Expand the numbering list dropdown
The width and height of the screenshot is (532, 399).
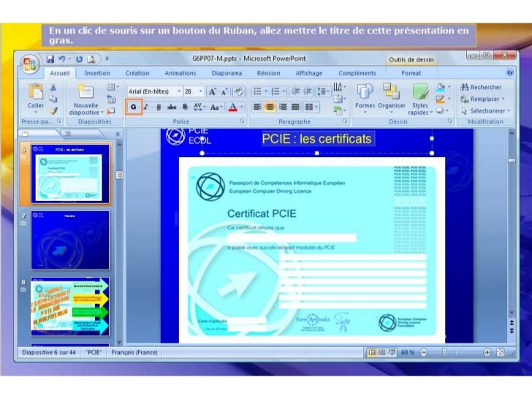click(284, 91)
